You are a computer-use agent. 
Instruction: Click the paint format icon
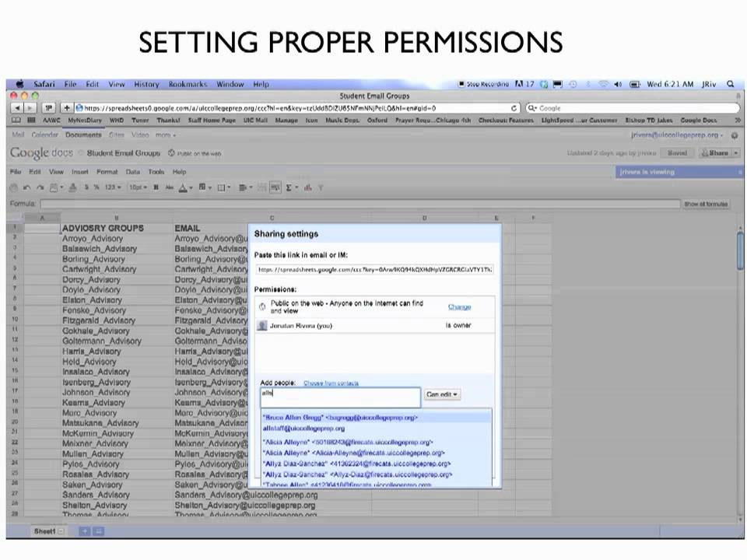[72, 187]
